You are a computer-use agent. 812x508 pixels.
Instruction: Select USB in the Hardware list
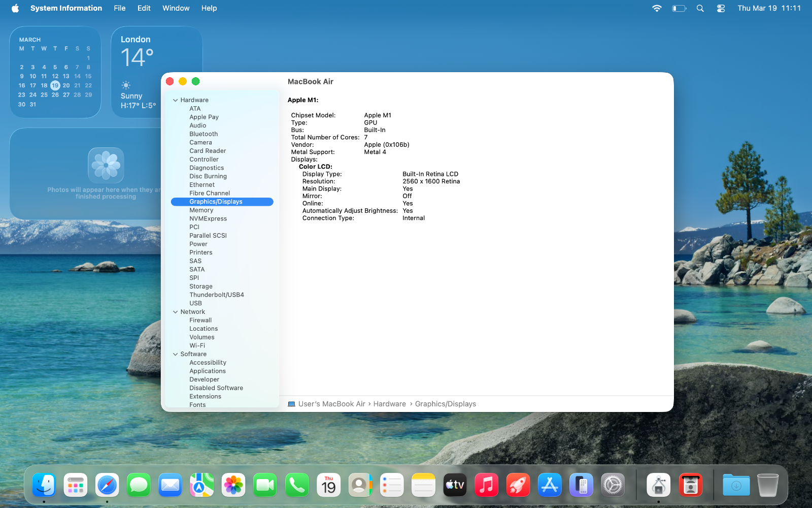[x=222, y=303]
